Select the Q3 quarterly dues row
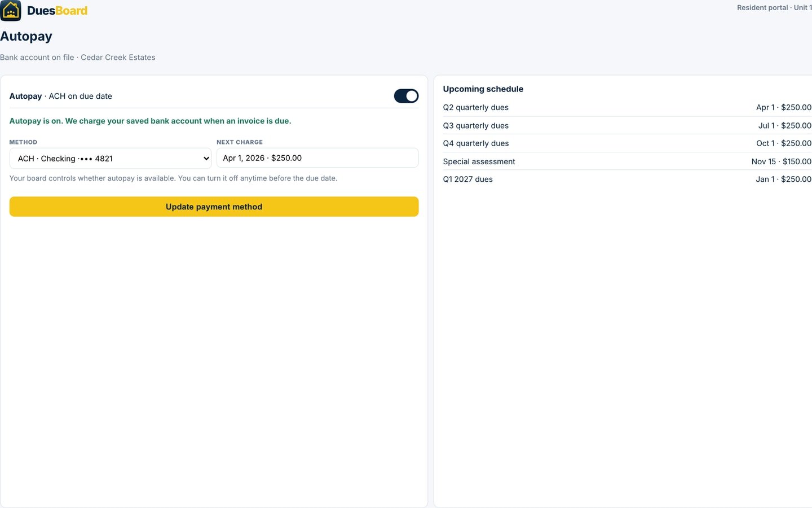Image resolution: width=812 pixels, height=508 pixels. [627, 125]
